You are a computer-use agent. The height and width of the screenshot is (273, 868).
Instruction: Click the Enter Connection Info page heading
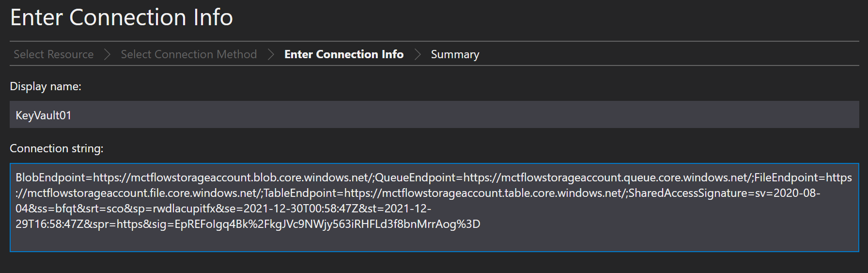122,18
